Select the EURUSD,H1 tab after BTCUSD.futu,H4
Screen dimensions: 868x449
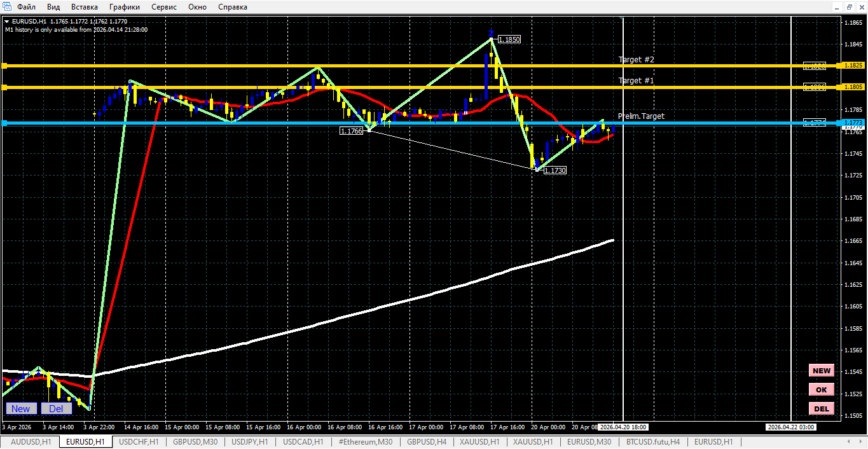tap(713, 442)
